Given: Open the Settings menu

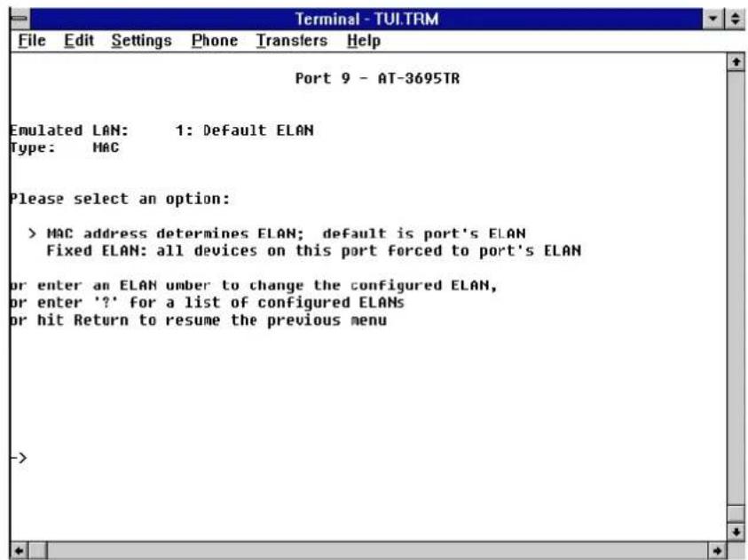Looking at the screenshot, I should (141, 41).
